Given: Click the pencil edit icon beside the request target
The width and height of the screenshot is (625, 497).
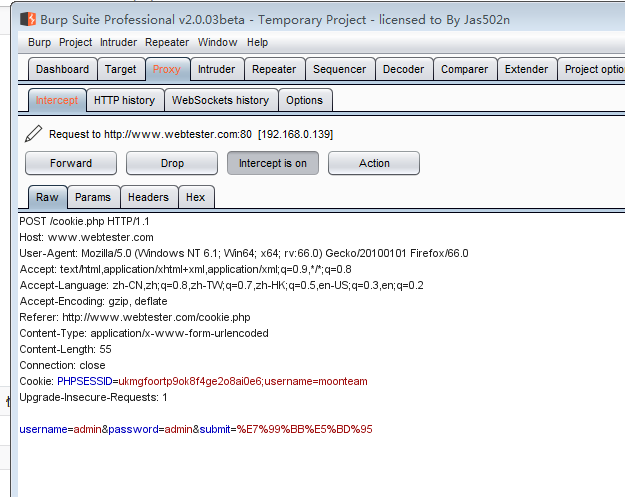Looking at the screenshot, I should click(34, 134).
